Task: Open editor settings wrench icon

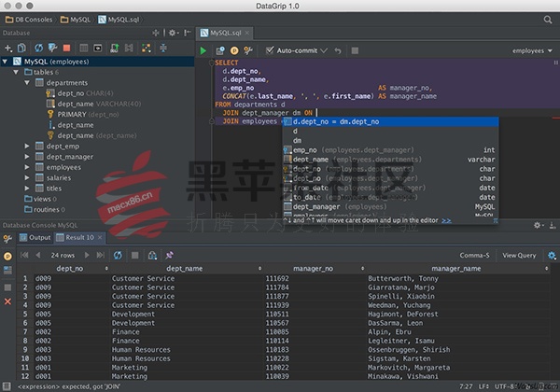Action: [248, 50]
